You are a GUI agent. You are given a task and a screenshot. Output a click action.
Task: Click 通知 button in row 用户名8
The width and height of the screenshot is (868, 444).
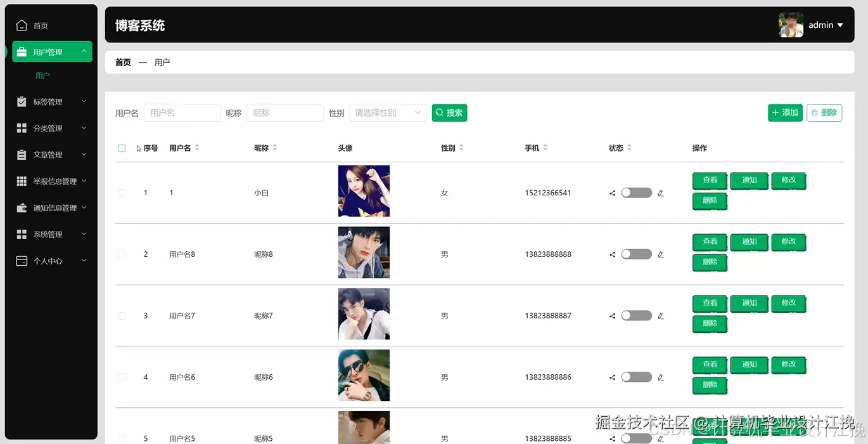click(x=749, y=242)
